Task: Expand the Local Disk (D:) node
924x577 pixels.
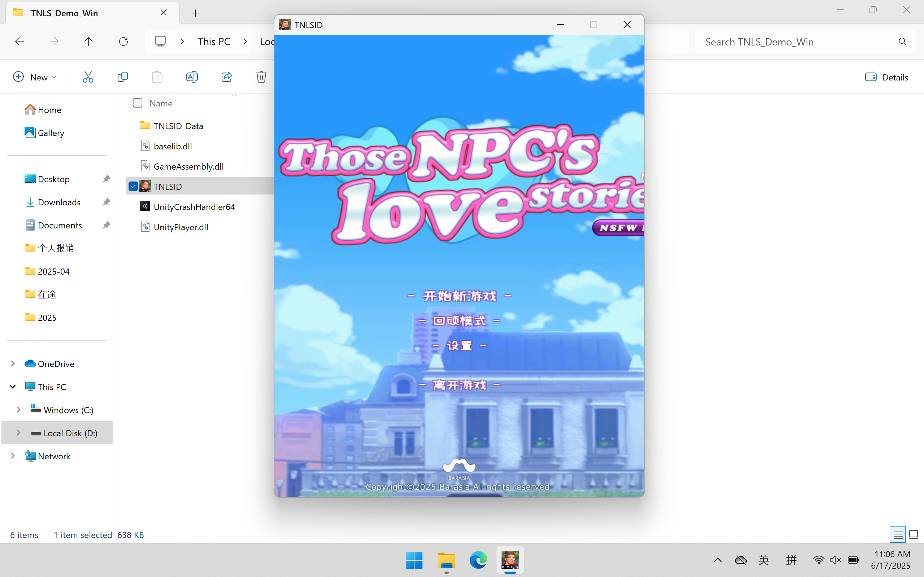Action: 18,433
